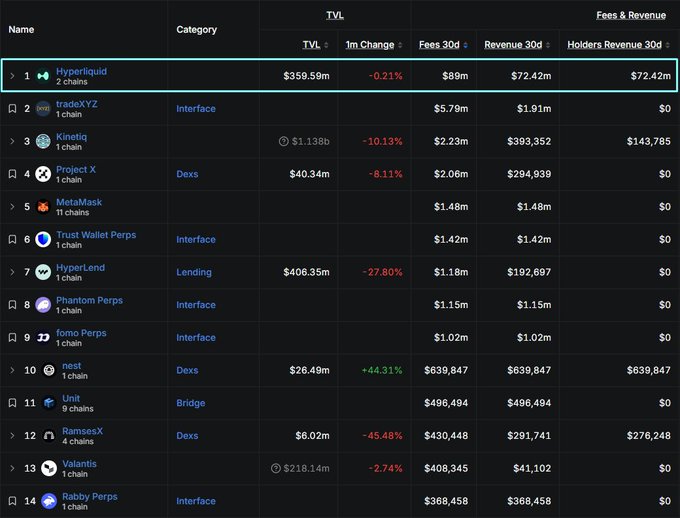This screenshot has width=680, height=518.
Task: Click the Fees & Revenue group header
Action: pos(631,15)
